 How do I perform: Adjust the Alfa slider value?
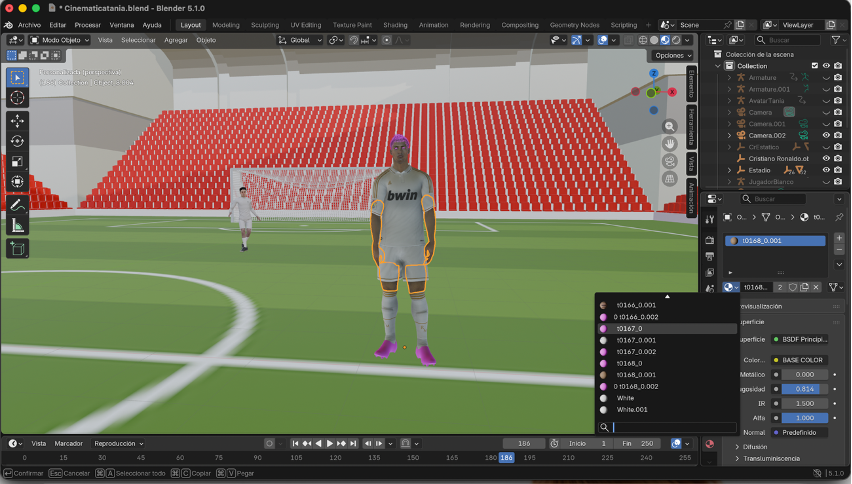pyautogui.click(x=805, y=418)
